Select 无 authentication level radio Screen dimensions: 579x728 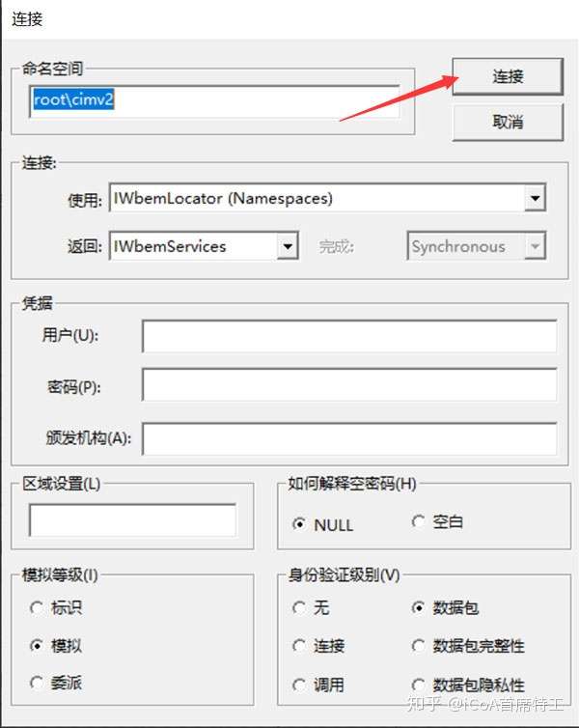click(299, 607)
